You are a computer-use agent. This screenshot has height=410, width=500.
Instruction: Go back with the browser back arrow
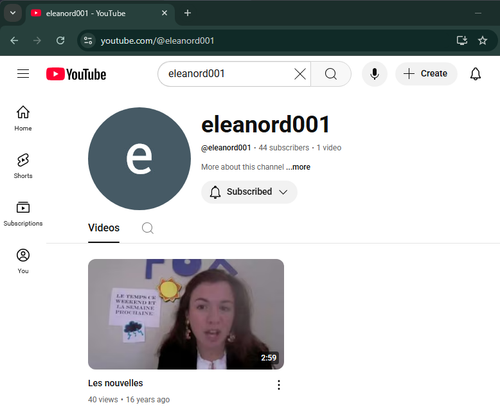click(14, 41)
